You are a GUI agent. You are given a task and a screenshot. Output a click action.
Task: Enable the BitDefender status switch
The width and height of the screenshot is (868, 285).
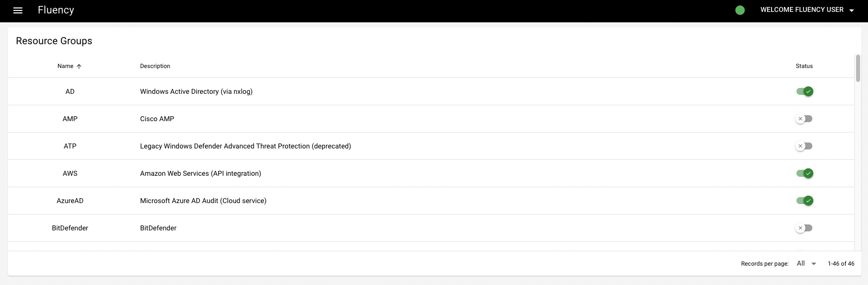tap(804, 228)
